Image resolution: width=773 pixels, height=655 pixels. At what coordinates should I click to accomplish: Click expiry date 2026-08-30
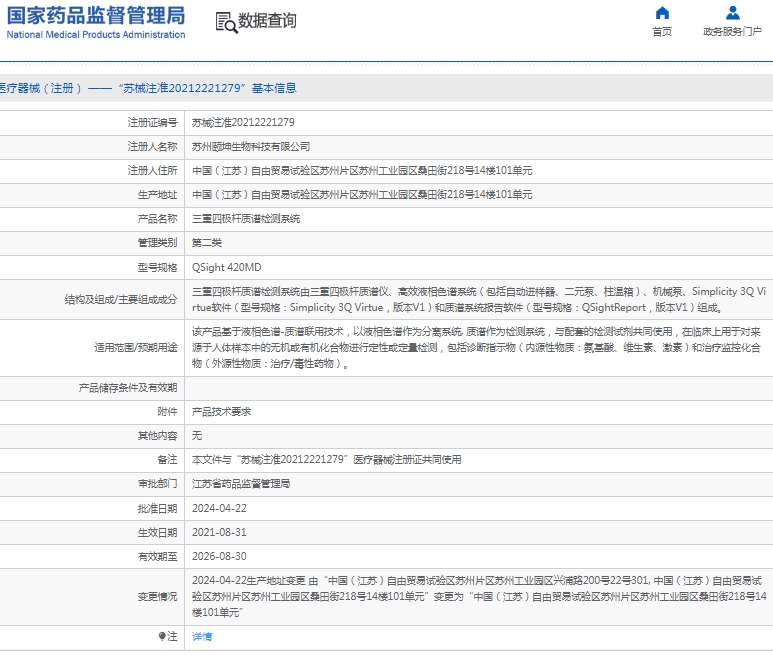tap(219, 556)
